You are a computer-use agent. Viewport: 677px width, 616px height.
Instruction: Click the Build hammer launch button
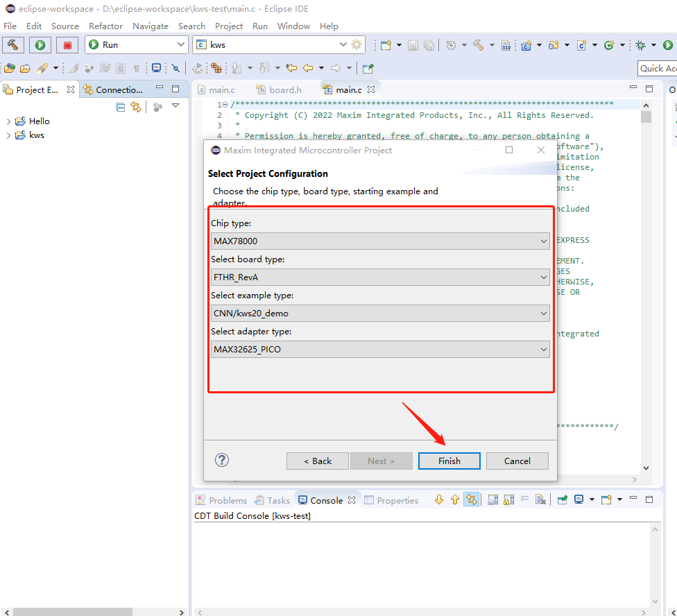point(13,45)
